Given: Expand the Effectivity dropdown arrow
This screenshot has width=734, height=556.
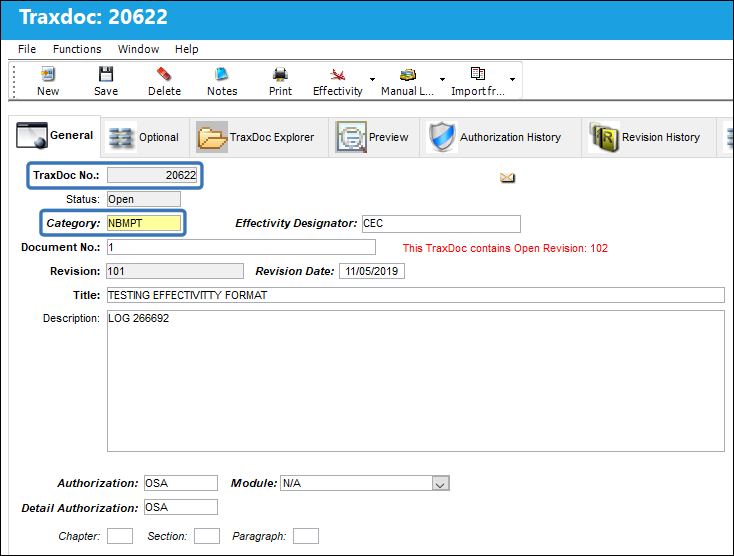Looking at the screenshot, I should click(373, 80).
